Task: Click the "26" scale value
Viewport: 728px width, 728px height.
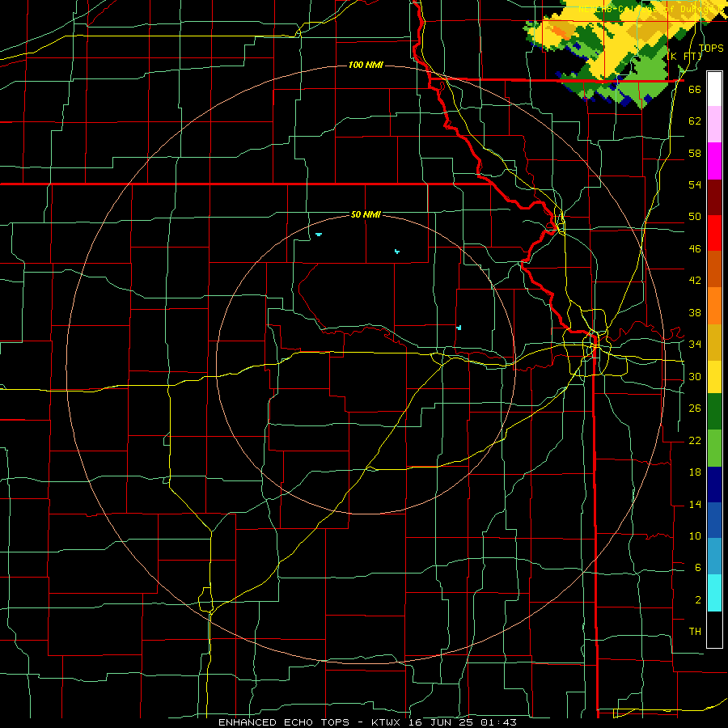Action: (695, 408)
